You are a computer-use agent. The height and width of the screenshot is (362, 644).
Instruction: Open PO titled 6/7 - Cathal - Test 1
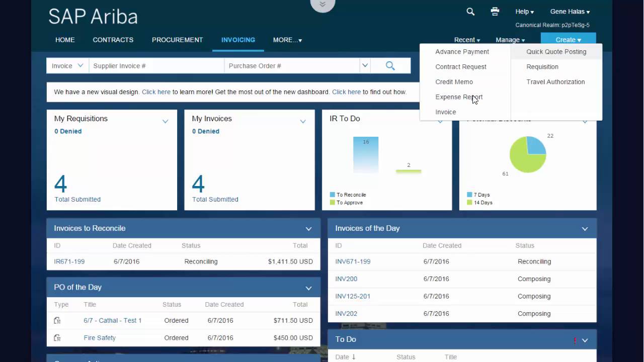click(x=113, y=320)
